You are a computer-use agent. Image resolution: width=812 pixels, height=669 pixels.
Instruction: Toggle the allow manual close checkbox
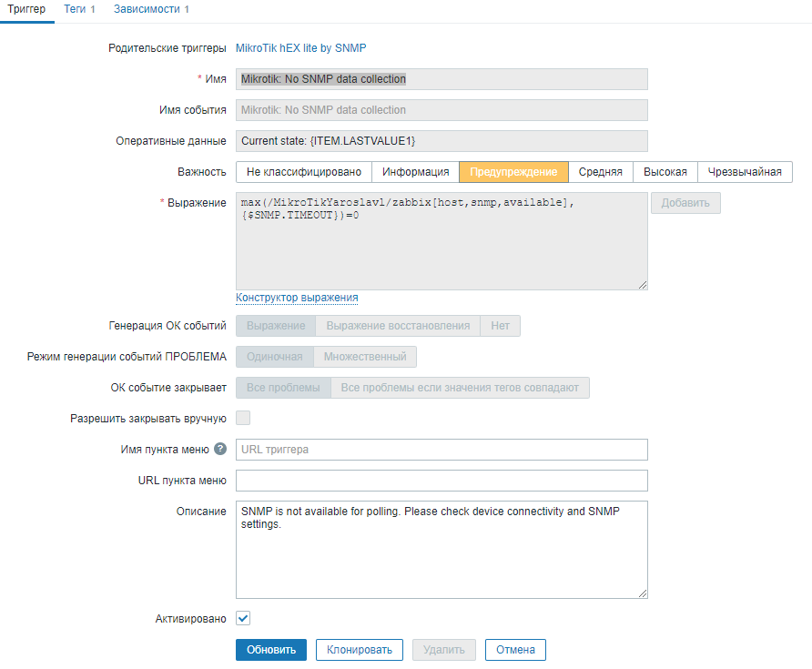pyautogui.click(x=243, y=419)
